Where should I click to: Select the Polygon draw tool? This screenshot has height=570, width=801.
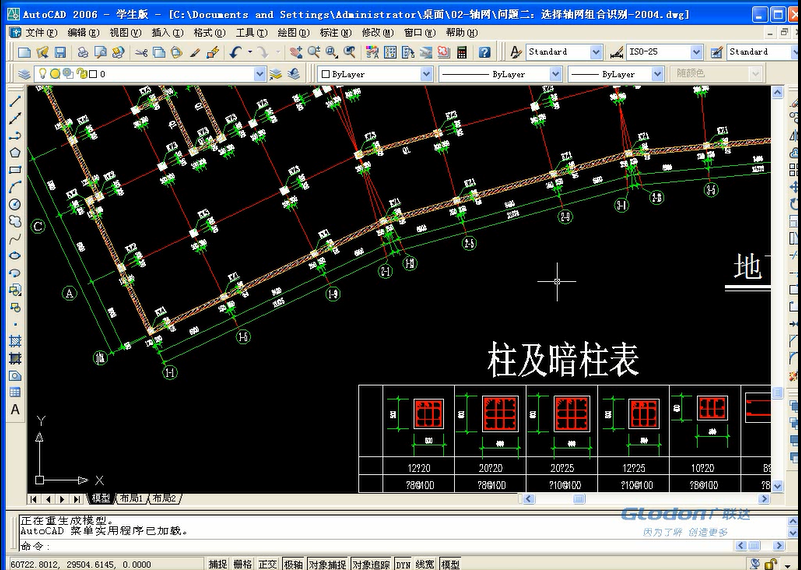15,152
